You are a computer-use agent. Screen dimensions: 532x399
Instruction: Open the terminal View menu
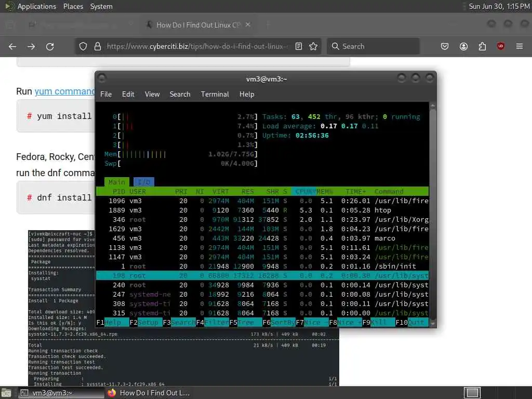(x=152, y=95)
